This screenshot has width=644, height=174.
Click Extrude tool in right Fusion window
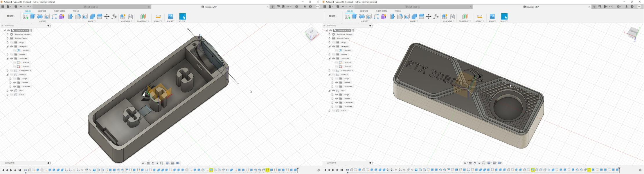[x=355, y=17]
